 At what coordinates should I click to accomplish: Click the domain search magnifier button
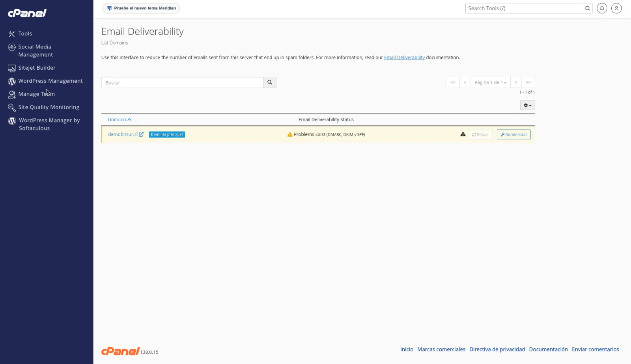point(270,83)
